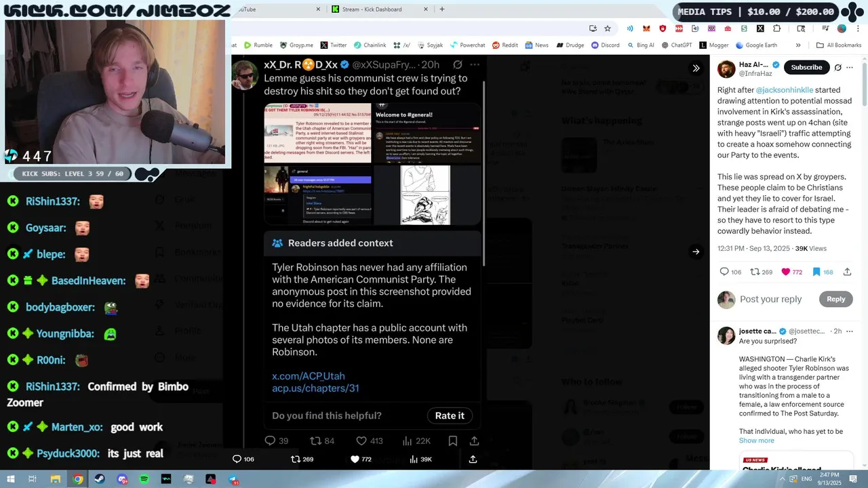This screenshot has width=868, height=488.
Task: Bookmark this page with star icon
Action: click(x=608, y=28)
